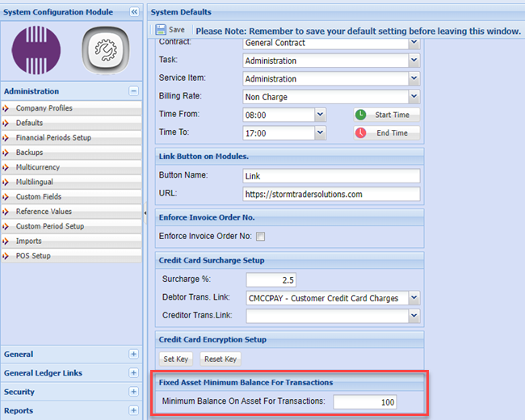The width and height of the screenshot is (525, 420).
Task: Click the arrow icon beside Backups
Action: [6, 153]
